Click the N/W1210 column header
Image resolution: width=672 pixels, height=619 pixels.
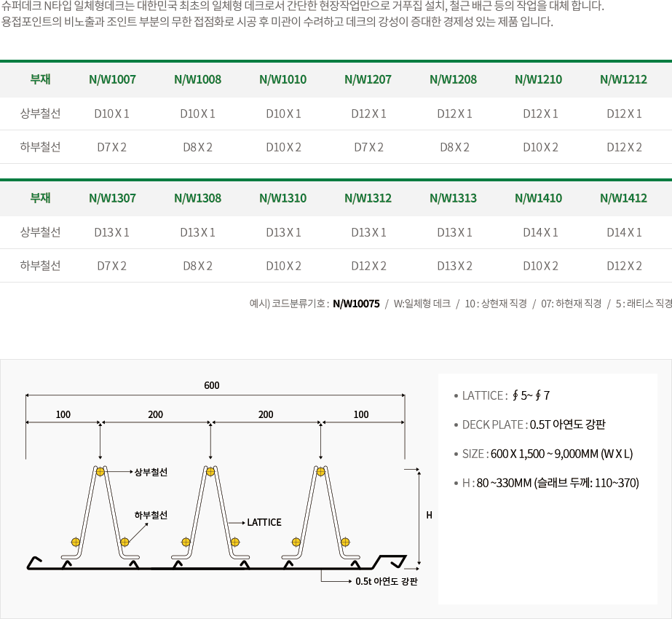tap(539, 79)
